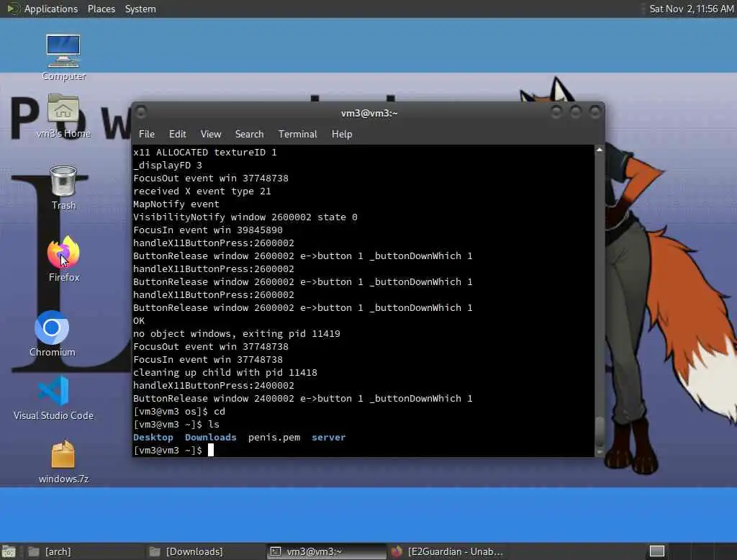Screen dimensions: 737x560
Task: Click the 'MapNotify event' terminal line
Action: 176,204
